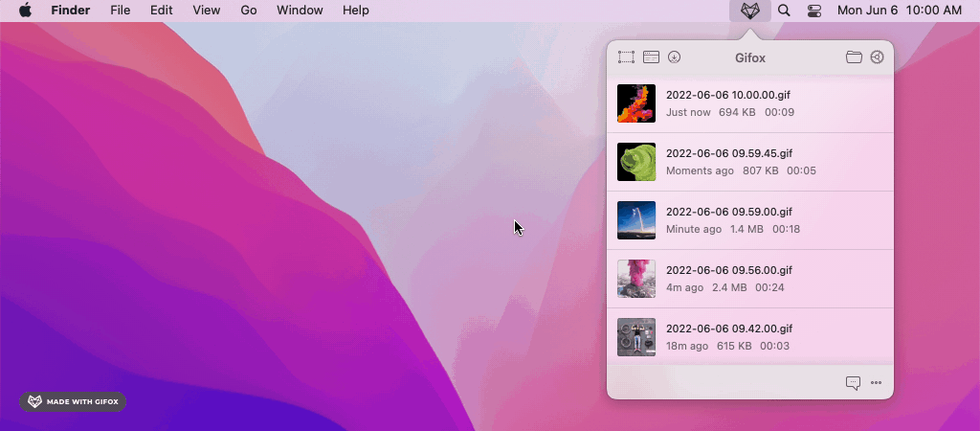The height and width of the screenshot is (431, 980).
Task: Open Spotlight search in menu bar
Action: (x=784, y=11)
